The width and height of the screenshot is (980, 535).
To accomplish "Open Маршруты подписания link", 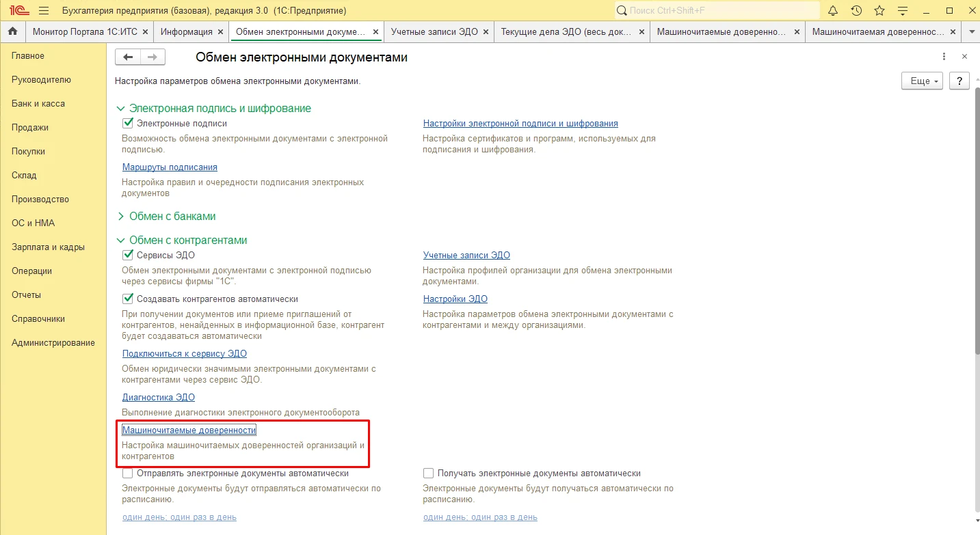I will [170, 167].
